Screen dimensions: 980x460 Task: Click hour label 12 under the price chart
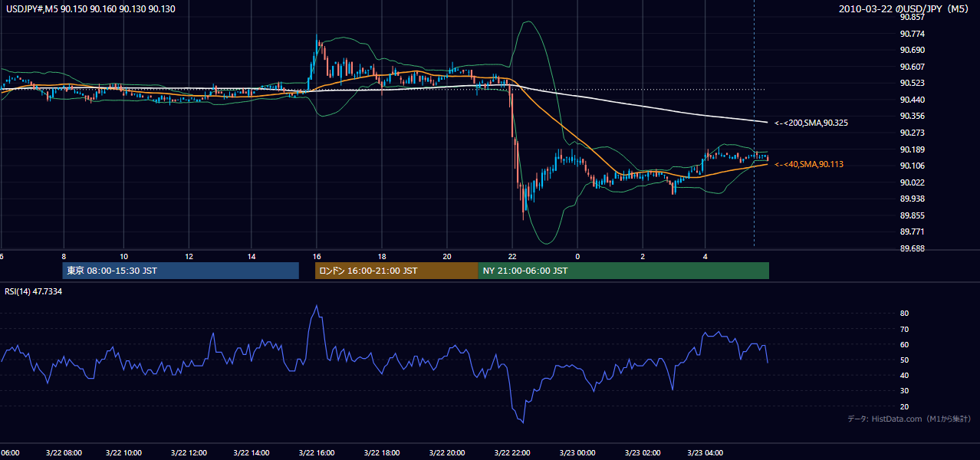(x=188, y=256)
